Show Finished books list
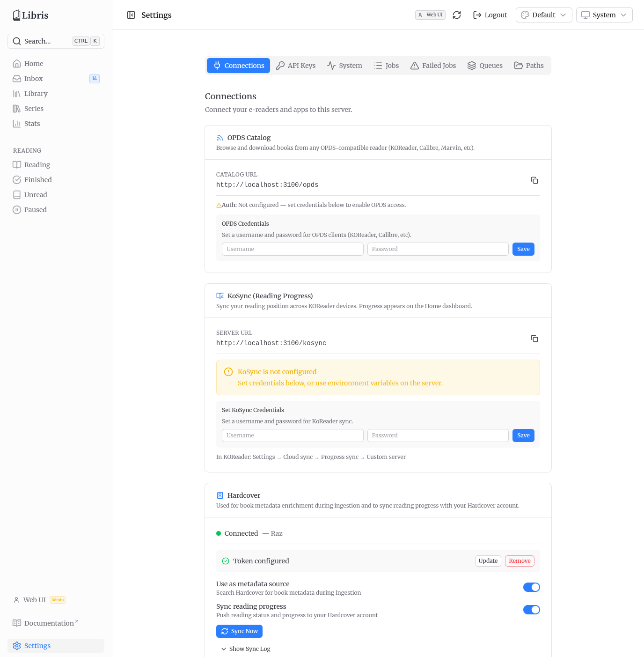 point(56,180)
